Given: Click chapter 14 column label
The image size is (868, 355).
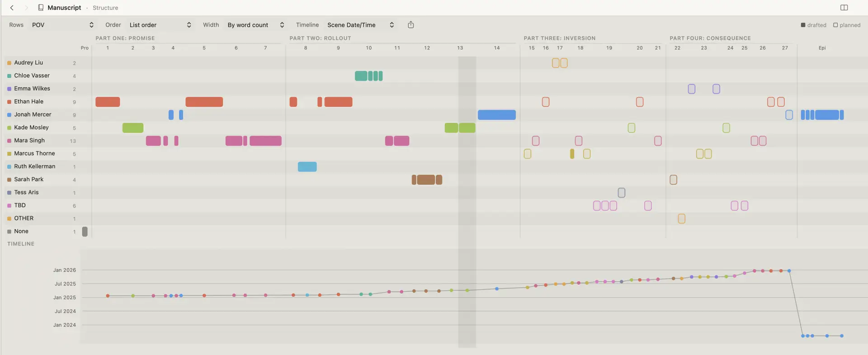Looking at the screenshot, I should click(x=497, y=48).
